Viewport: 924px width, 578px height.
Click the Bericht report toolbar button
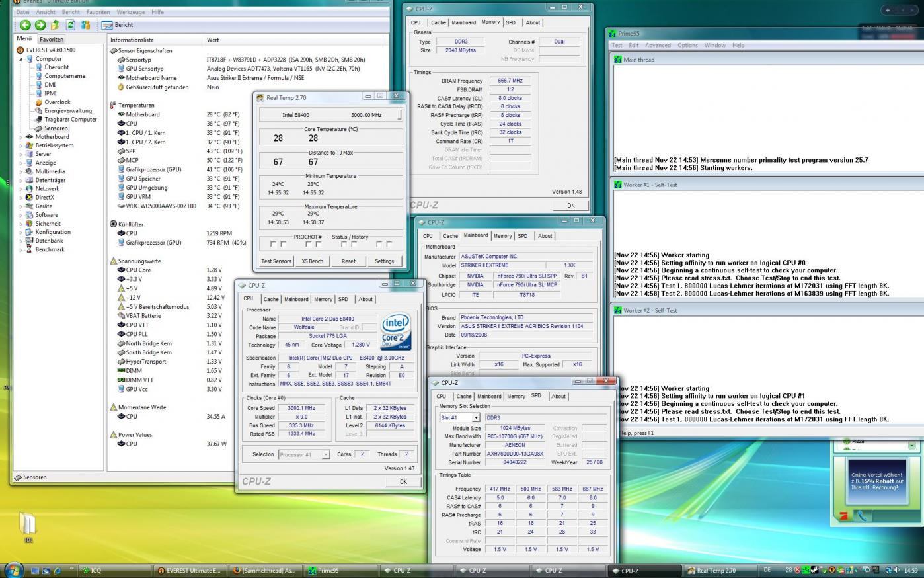(118, 25)
